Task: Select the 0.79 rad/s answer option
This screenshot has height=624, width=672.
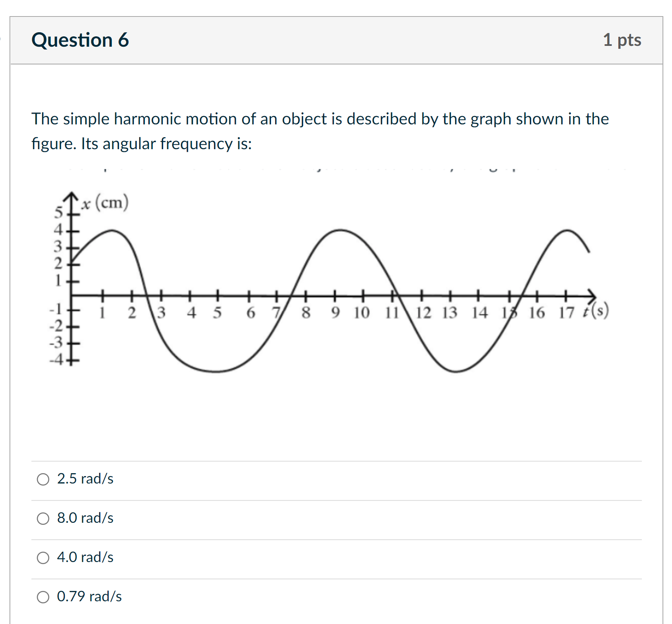Action: (x=43, y=597)
